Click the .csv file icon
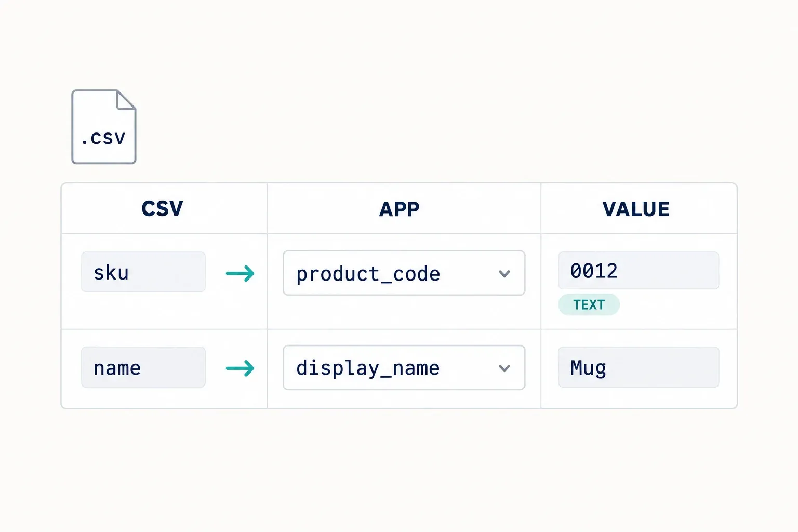The height and width of the screenshot is (532, 798). 104,127
